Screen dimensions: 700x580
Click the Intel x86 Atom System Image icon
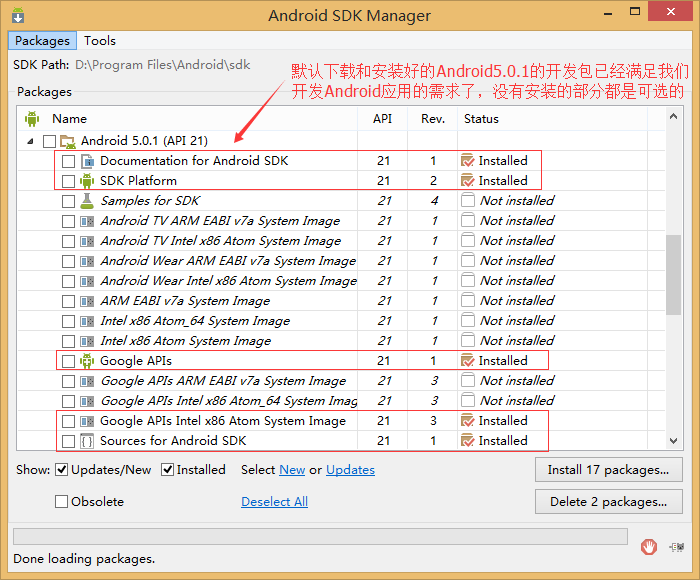(x=87, y=342)
